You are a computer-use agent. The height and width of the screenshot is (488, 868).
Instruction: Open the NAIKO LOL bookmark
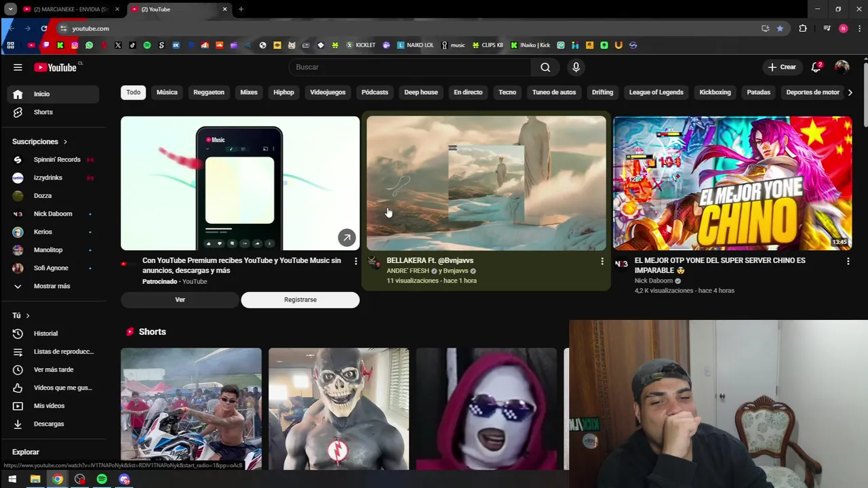(x=415, y=45)
